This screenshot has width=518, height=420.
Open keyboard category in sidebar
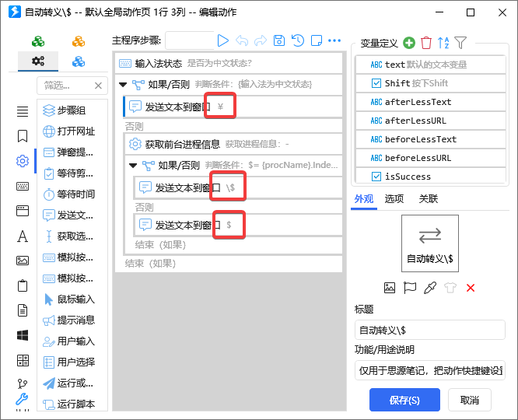pos(23,186)
